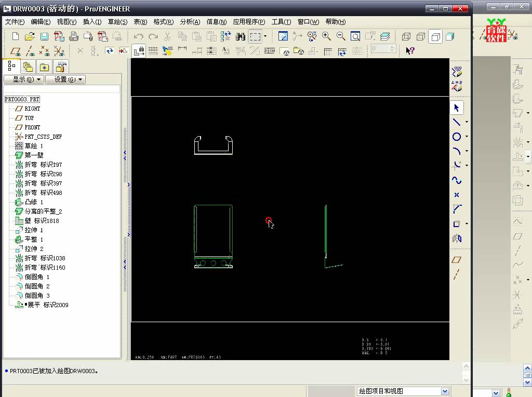The width and height of the screenshot is (532, 397).
Task: Open the 插入(I) menu
Action: [x=92, y=22]
